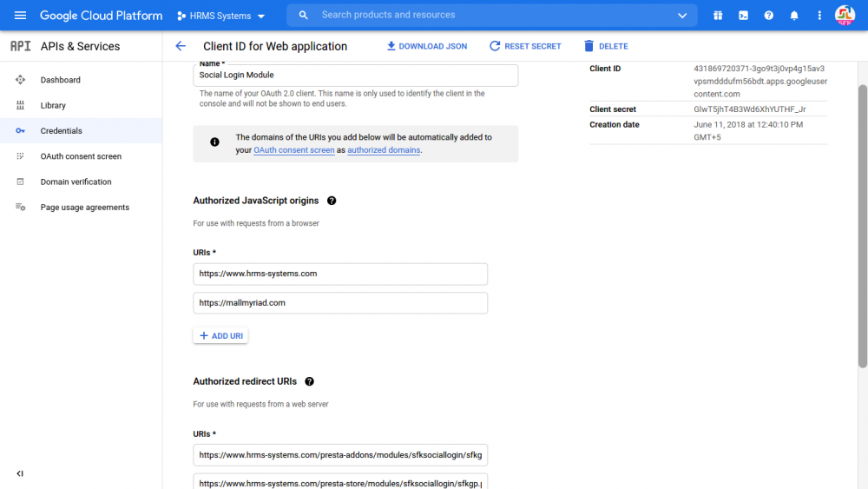Open the HRMS Systems project selector
The width and height of the screenshot is (868, 489).
click(220, 16)
